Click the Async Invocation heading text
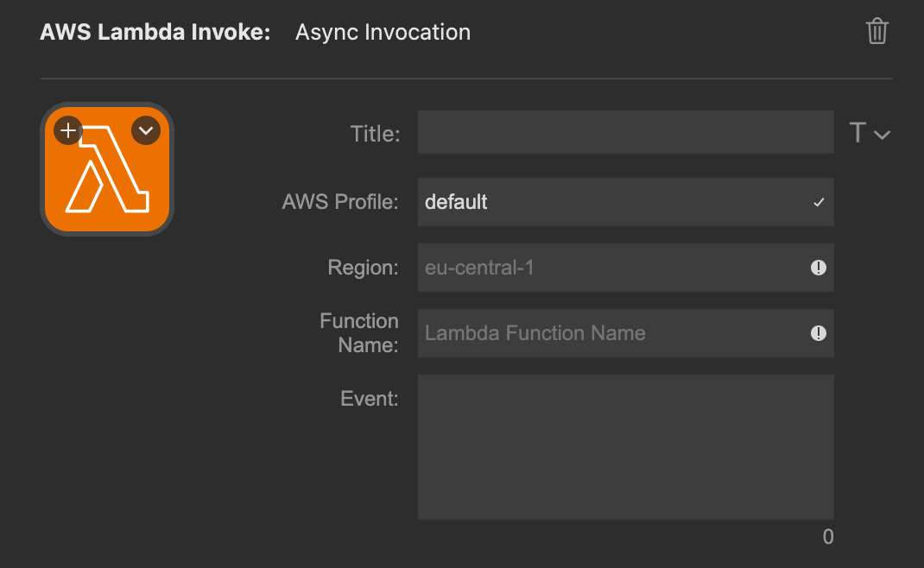Screen dimensions: 924x568 (383, 33)
